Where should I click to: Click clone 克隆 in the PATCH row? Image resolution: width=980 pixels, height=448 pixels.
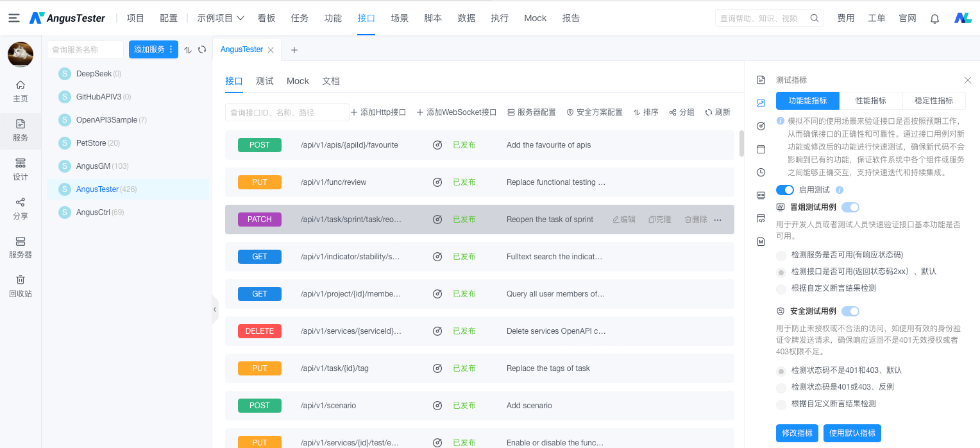(x=660, y=220)
